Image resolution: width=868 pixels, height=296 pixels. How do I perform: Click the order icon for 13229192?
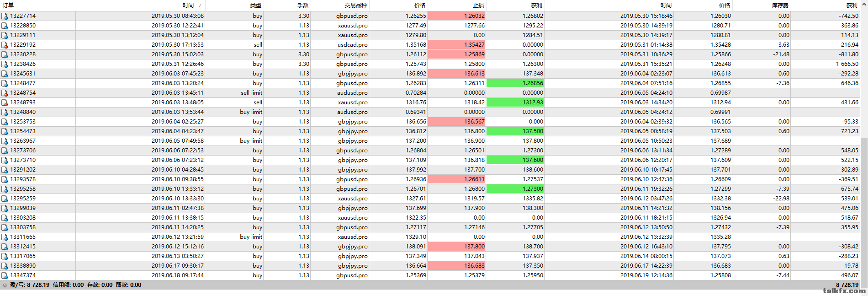coord(5,45)
